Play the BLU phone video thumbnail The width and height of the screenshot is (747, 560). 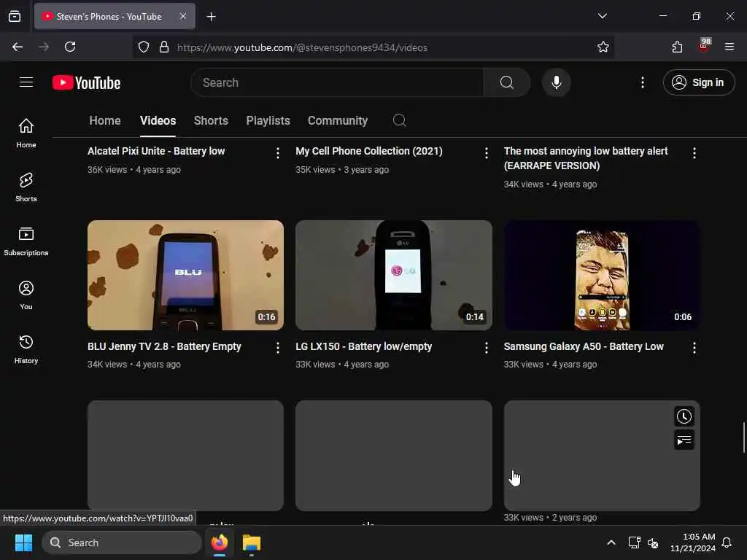click(x=185, y=275)
